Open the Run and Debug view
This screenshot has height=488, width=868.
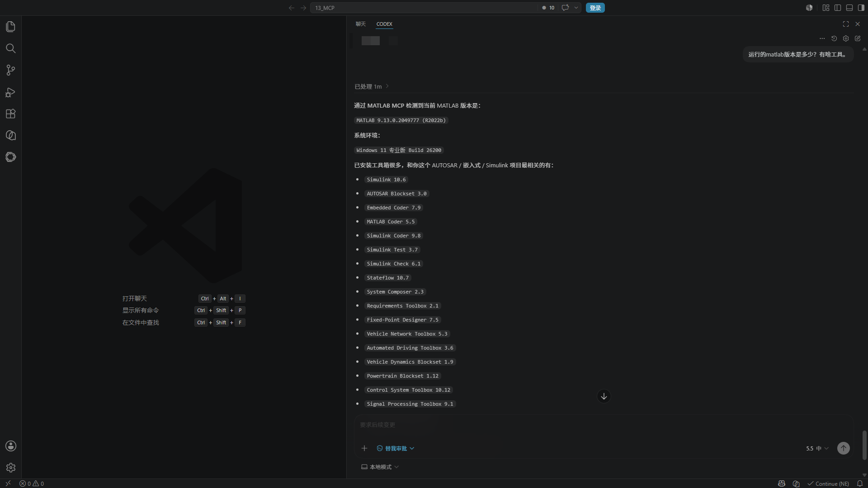tap(10, 92)
